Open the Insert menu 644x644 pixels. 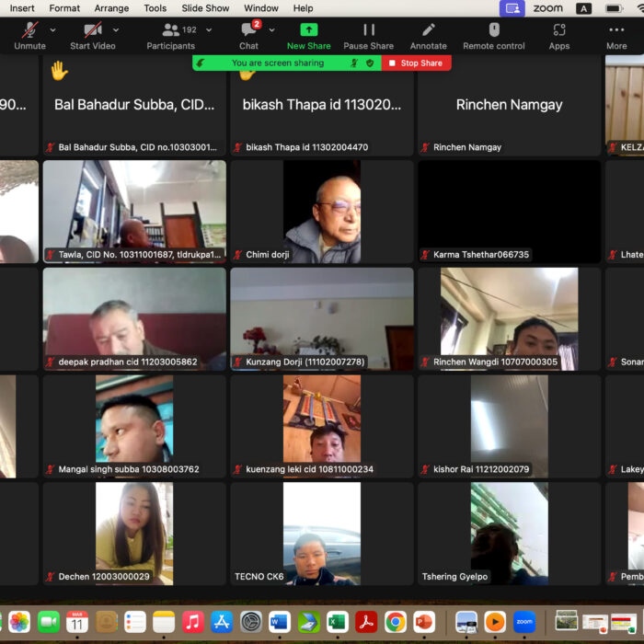pyautogui.click(x=22, y=8)
